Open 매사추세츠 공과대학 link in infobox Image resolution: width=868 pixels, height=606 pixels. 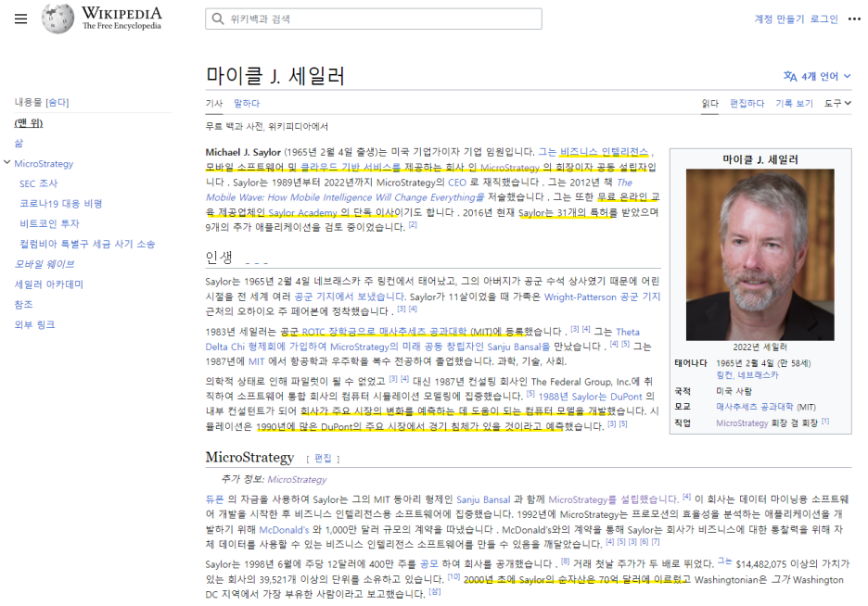tap(755, 407)
